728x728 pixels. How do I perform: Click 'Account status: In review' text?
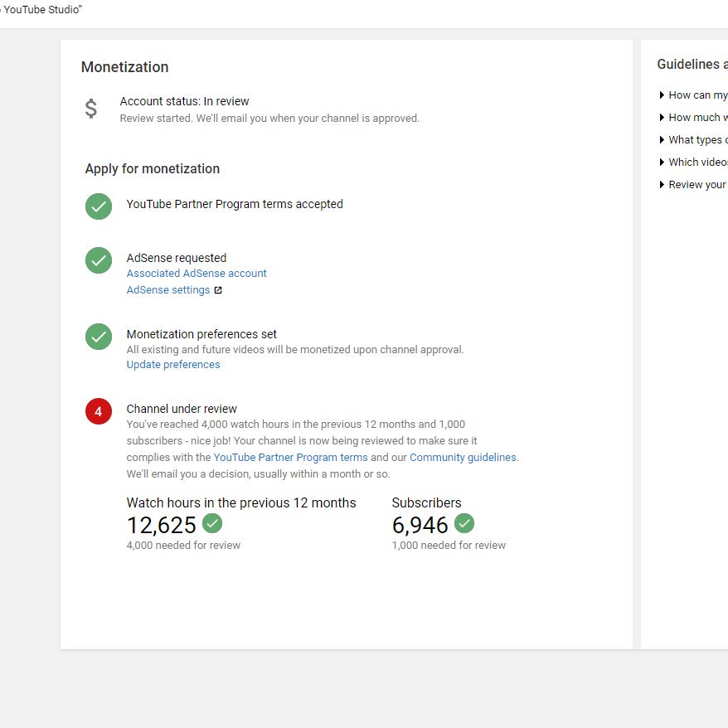click(x=184, y=101)
